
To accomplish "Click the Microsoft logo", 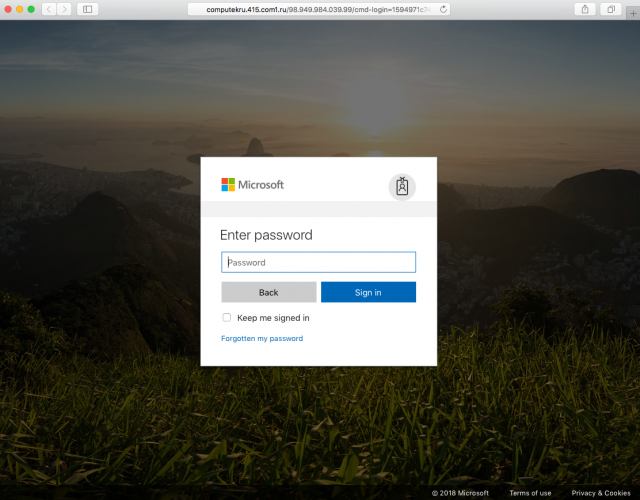I will point(252,184).
